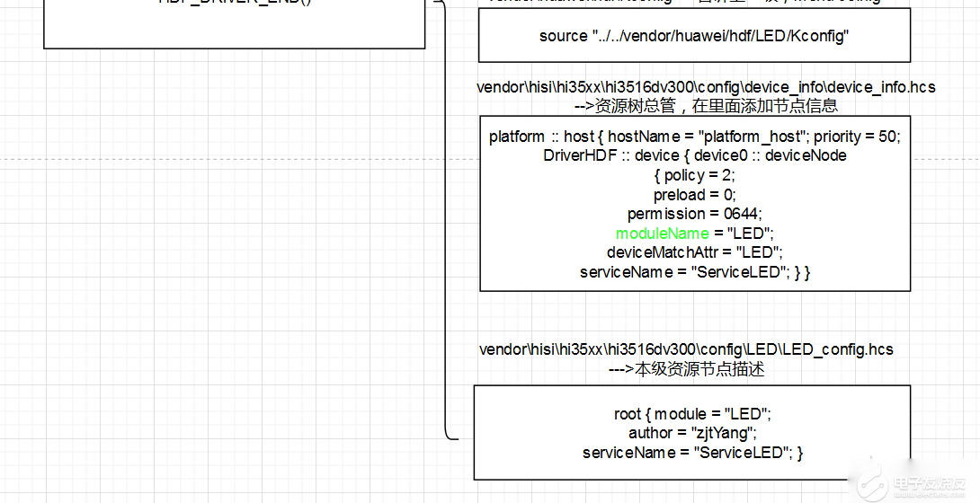The width and height of the screenshot is (980, 503).
Task: Click serviceName line in the LED_config box
Action: tap(692, 453)
